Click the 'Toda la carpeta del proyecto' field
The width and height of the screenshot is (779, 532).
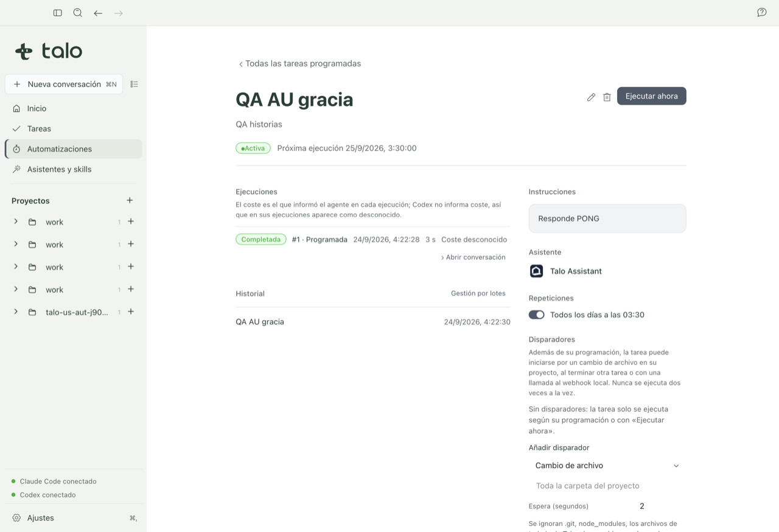point(607,486)
